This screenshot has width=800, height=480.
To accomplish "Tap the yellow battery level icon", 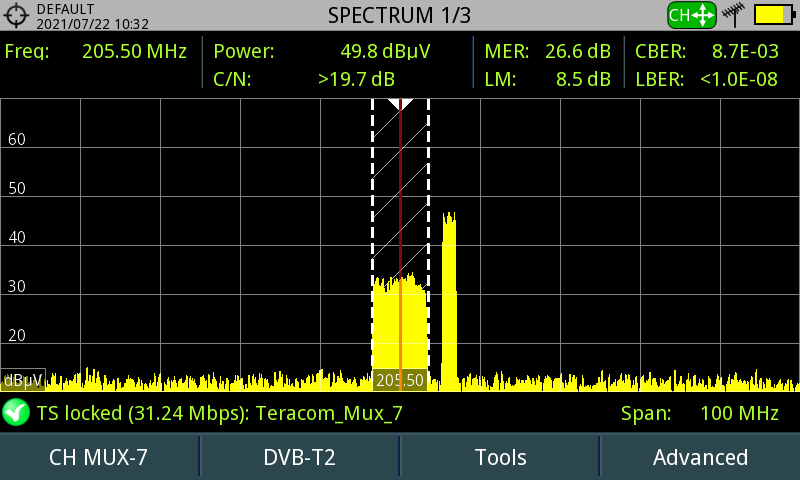I will (x=774, y=15).
